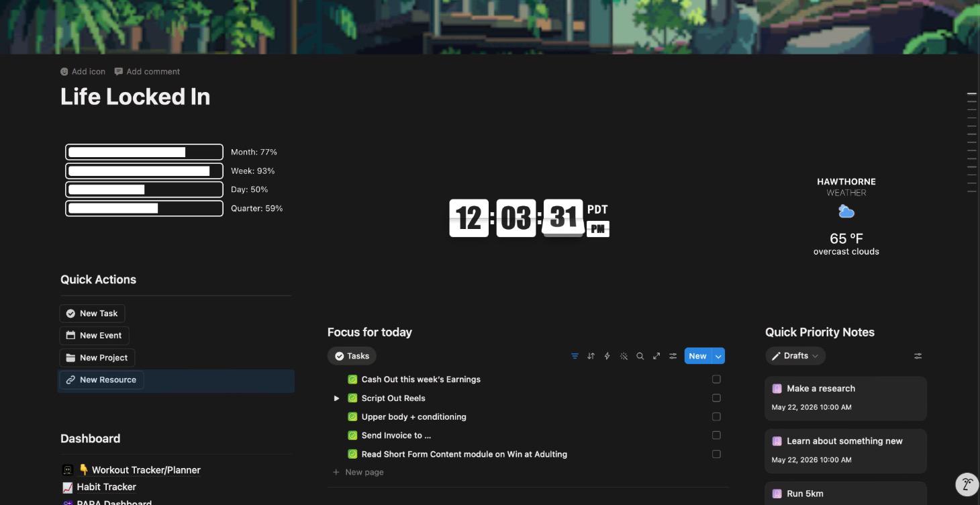
Task: Select the Tasks view tab
Action: [352, 356]
